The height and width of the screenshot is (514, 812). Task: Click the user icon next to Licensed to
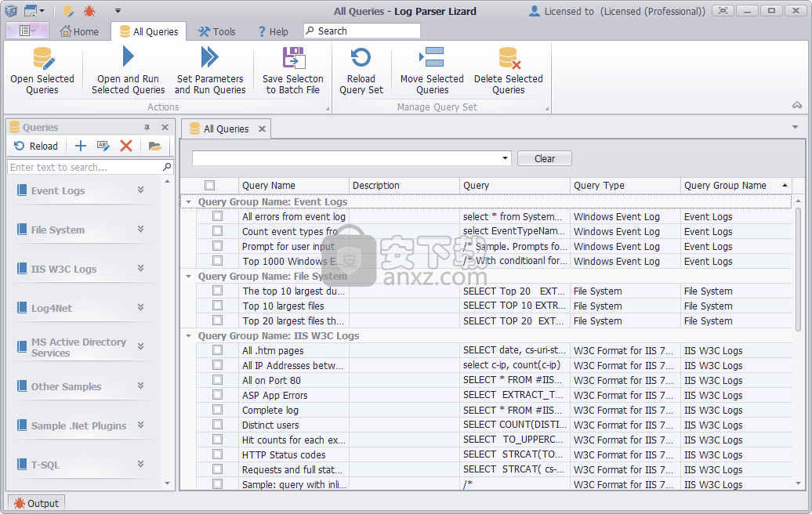(534, 11)
